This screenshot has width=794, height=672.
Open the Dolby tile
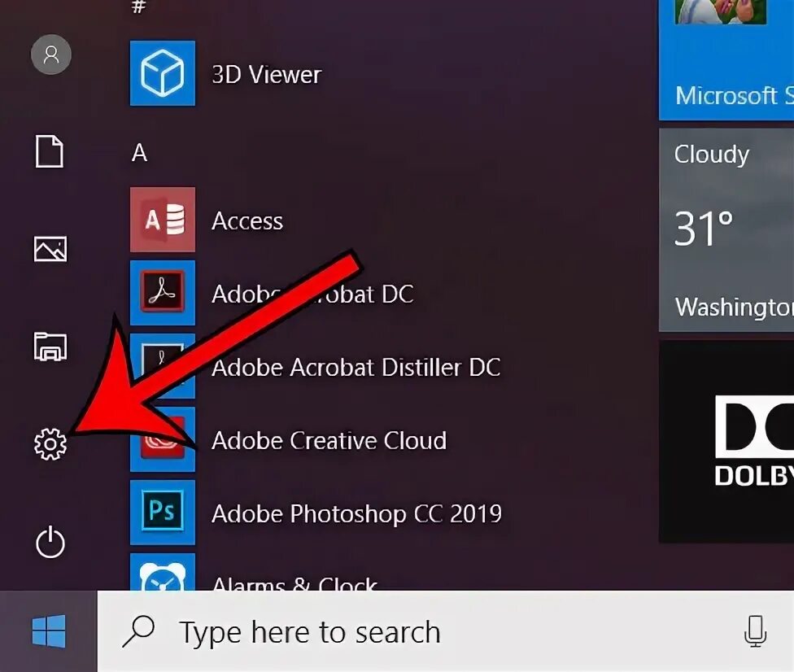pyautogui.click(x=726, y=442)
